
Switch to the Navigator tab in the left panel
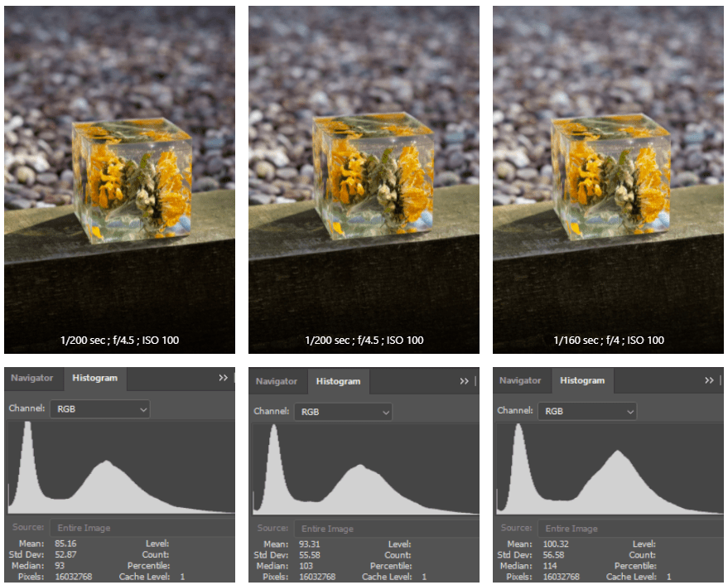(x=32, y=378)
